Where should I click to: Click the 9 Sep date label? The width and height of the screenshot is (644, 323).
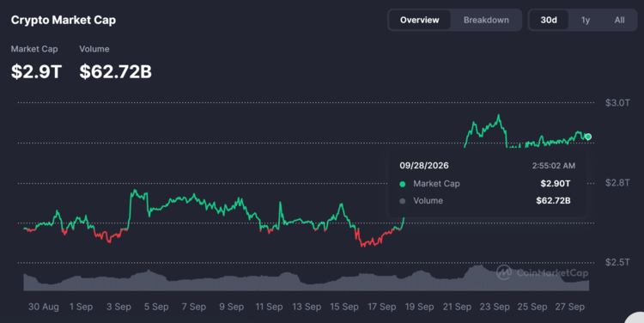(x=231, y=307)
